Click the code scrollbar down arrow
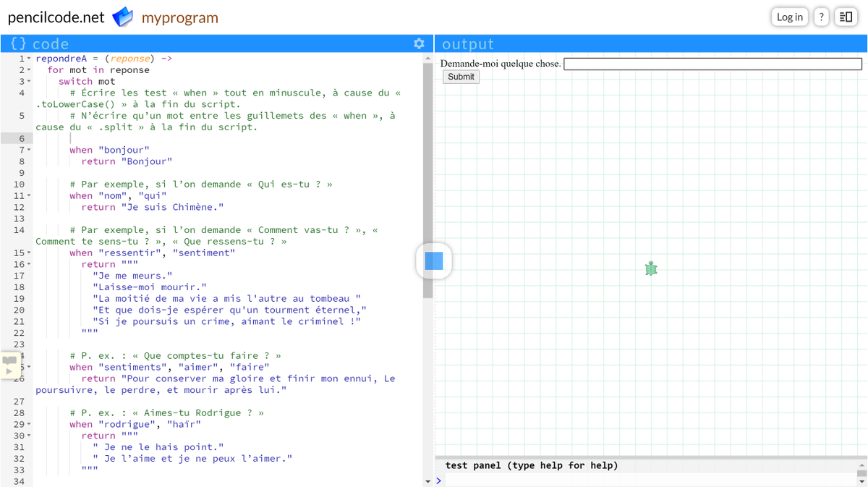The image size is (868, 487). (x=427, y=481)
